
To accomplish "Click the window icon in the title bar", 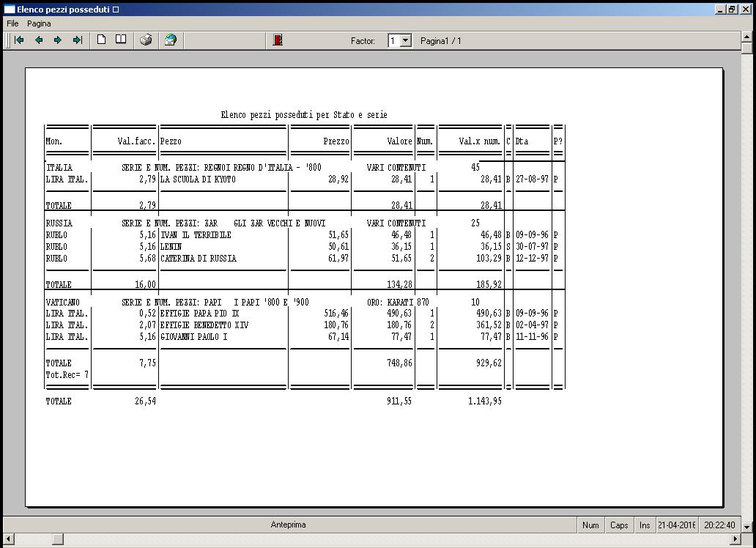I will point(10,10).
